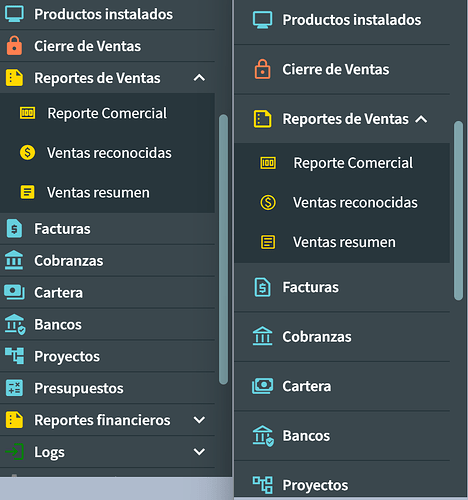Click the outlined dollar document icon for Facturas
Viewport: 468px width, 500px height.
(262, 287)
